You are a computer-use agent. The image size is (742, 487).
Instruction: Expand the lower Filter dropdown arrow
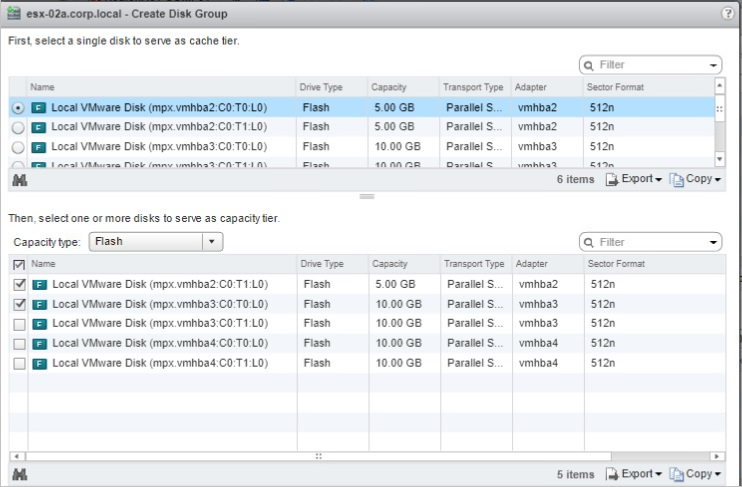(x=713, y=243)
